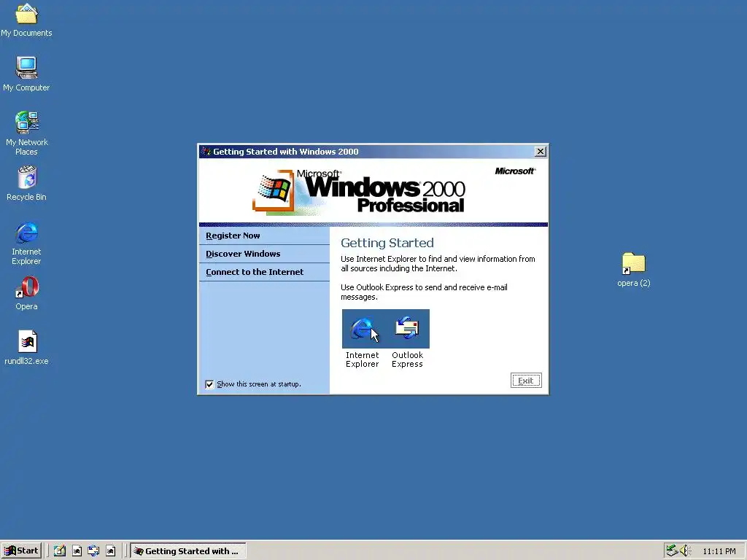Click the Getting Started heading text

387,243
